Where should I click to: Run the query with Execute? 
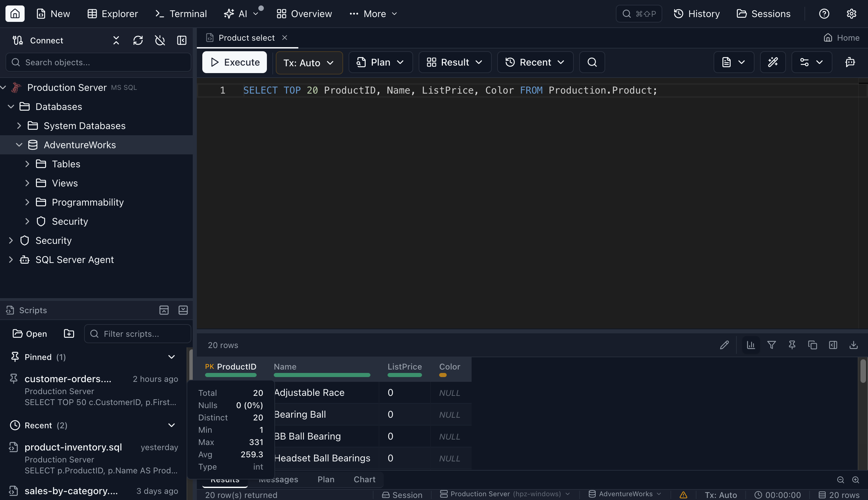[234, 62]
